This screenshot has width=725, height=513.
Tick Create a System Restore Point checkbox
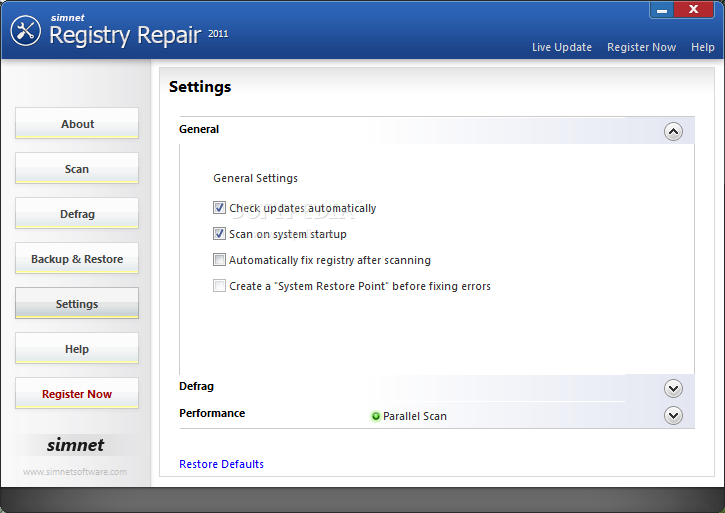pyautogui.click(x=219, y=285)
